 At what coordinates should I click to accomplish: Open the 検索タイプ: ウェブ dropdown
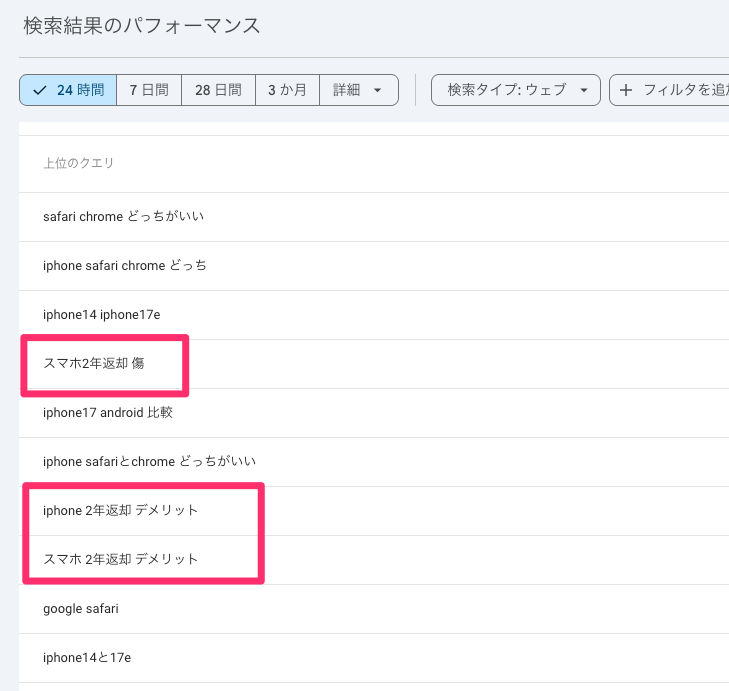click(x=515, y=90)
